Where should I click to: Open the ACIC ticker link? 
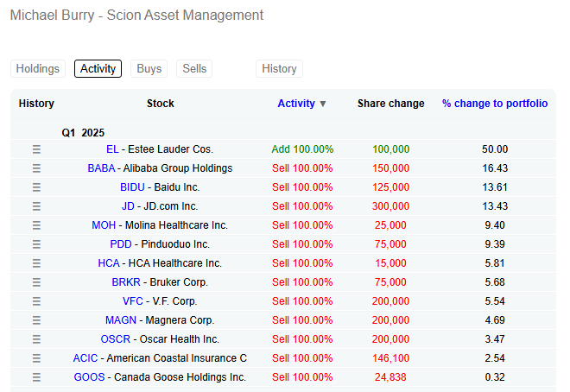(x=85, y=358)
